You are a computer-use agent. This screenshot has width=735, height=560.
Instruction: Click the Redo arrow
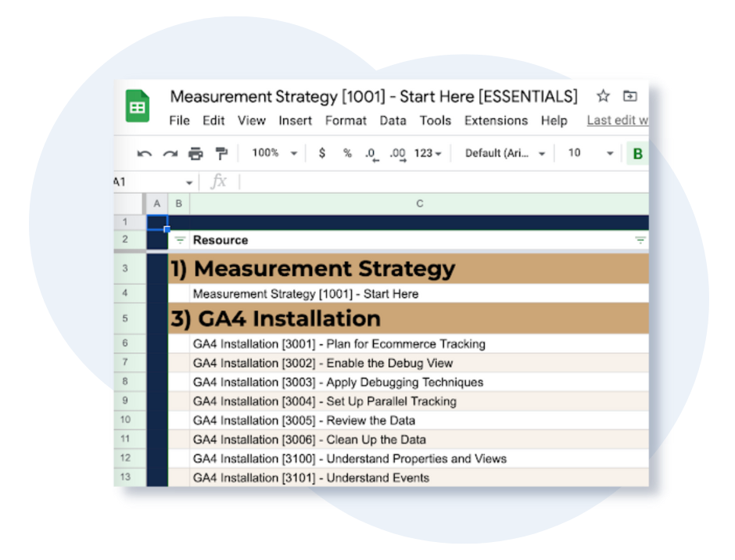click(x=170, y=153)
